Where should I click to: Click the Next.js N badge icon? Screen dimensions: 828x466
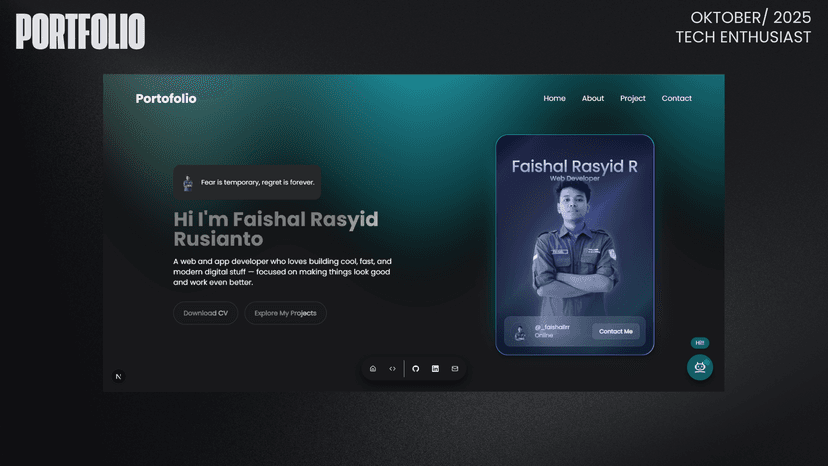click(x=118, y=376)
